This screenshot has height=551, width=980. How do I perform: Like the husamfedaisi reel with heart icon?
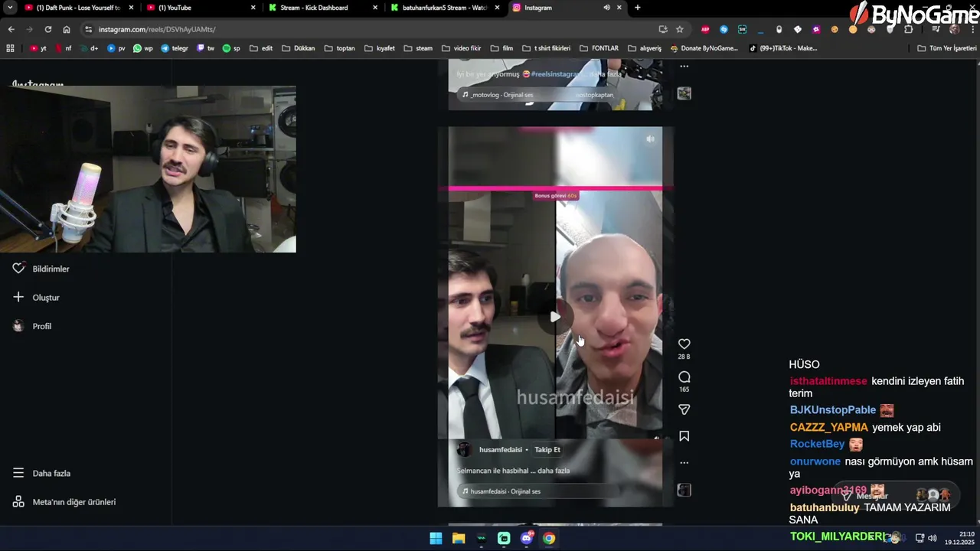(684, 344)
